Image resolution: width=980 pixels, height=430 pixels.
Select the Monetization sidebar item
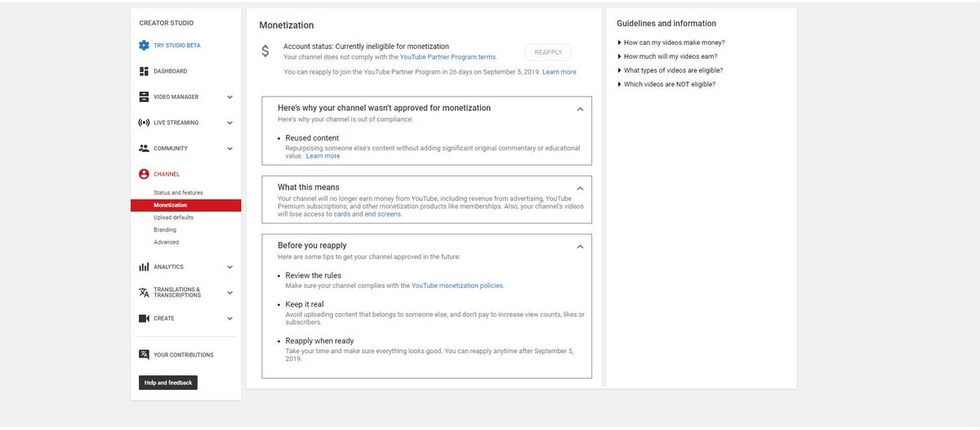tap(185, 205)
